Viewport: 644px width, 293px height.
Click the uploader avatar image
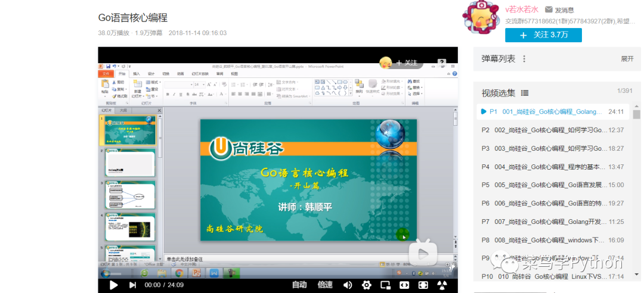click(481, 18)
